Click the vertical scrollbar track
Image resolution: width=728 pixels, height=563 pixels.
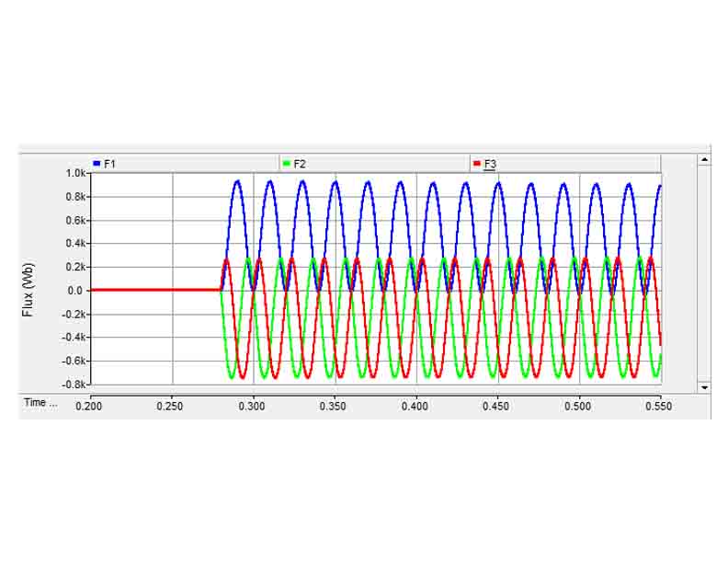click(x=704, y=276)
